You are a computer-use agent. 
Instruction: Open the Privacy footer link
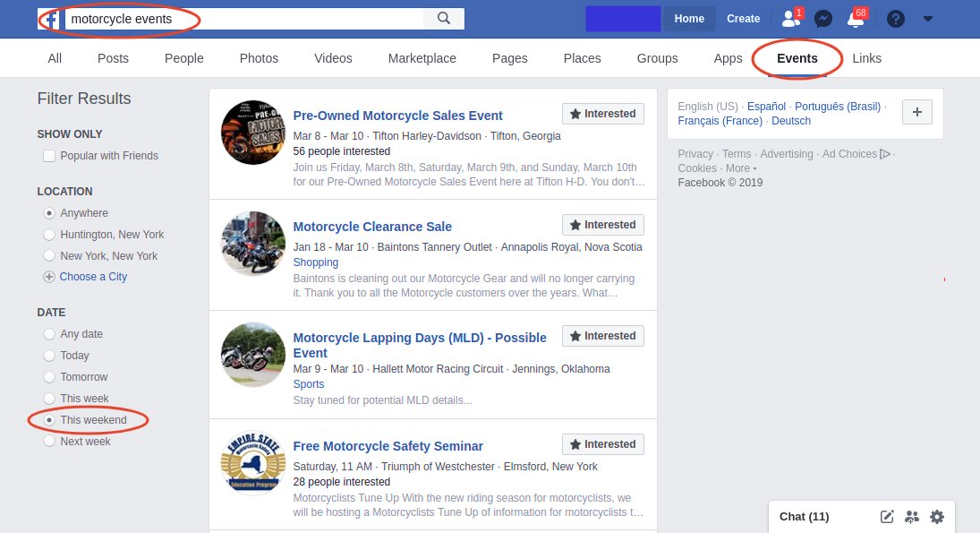695,154
